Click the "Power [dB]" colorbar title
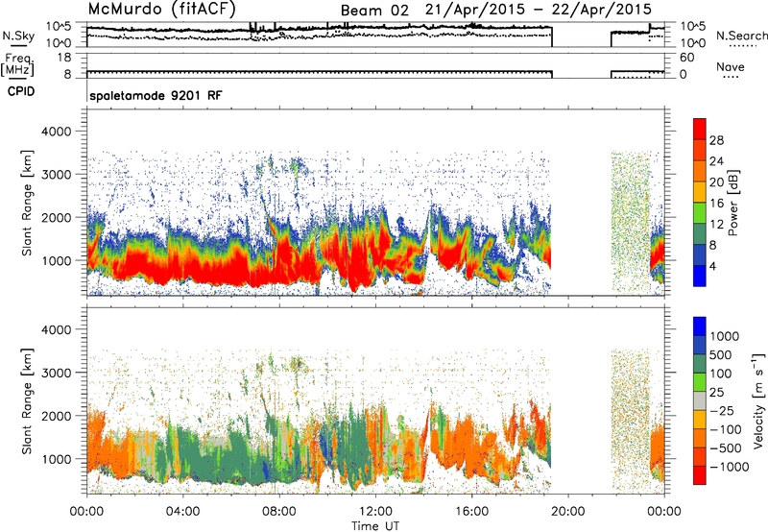 [732, 203]
